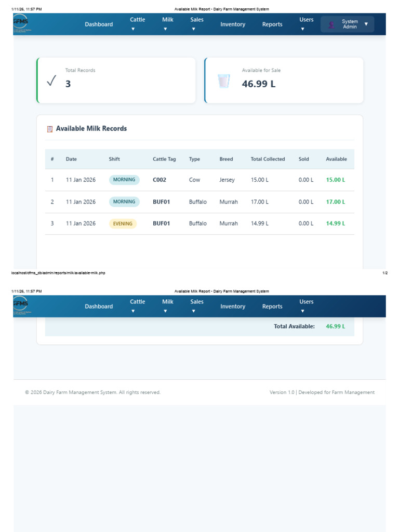The width and height of the screenshot is (399, 532).
Task: Click the Total Available label
Action: pyautogui.click(x=294, y=326)
